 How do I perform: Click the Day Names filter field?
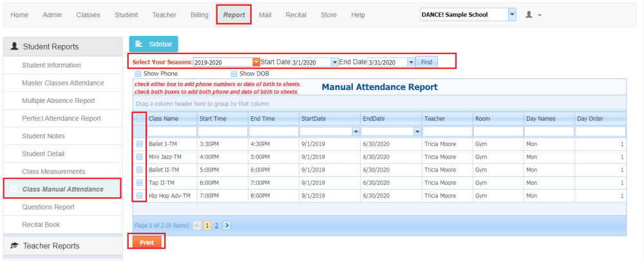(549, 132)
